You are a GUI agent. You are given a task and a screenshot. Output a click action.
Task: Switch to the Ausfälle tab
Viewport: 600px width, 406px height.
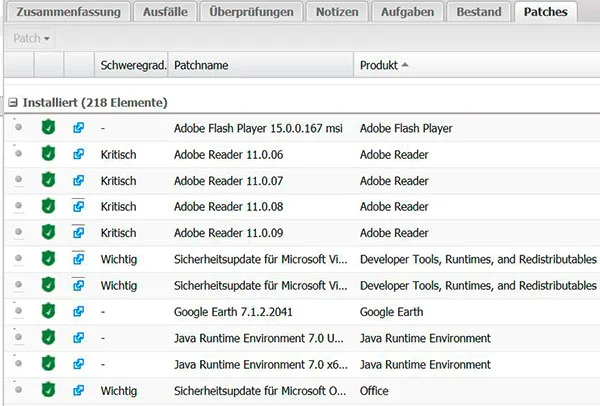165,11
